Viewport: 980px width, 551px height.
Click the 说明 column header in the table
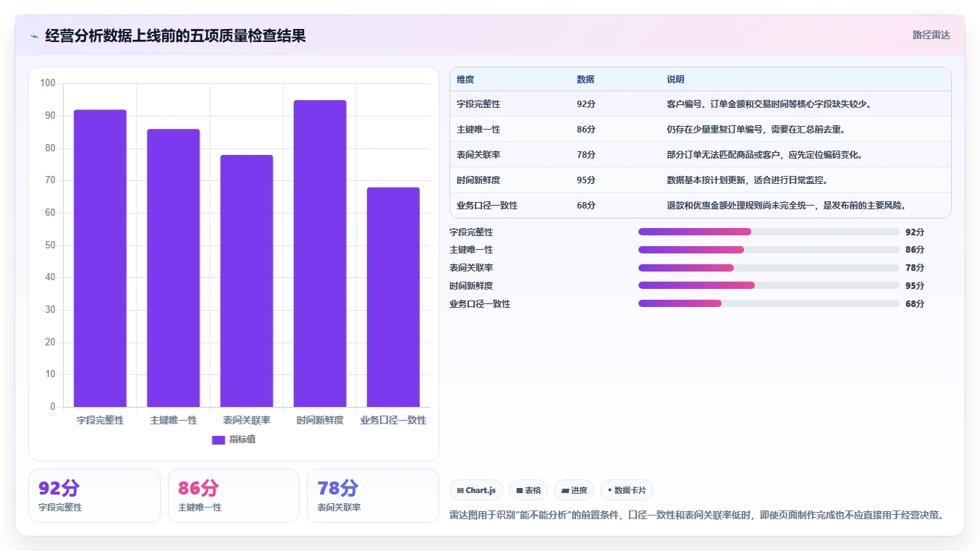(675, 80)
